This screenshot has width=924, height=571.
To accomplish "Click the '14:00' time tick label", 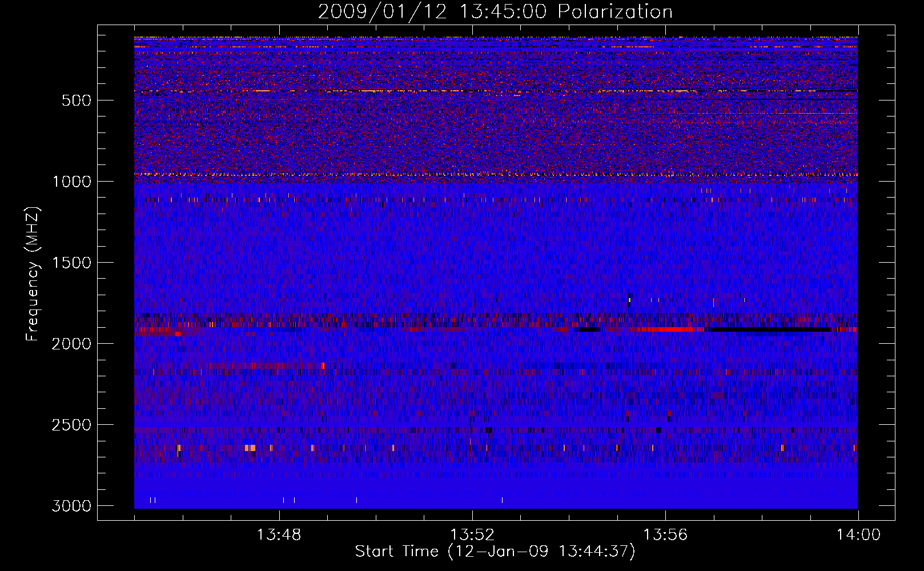I will (x=858, y=535).
